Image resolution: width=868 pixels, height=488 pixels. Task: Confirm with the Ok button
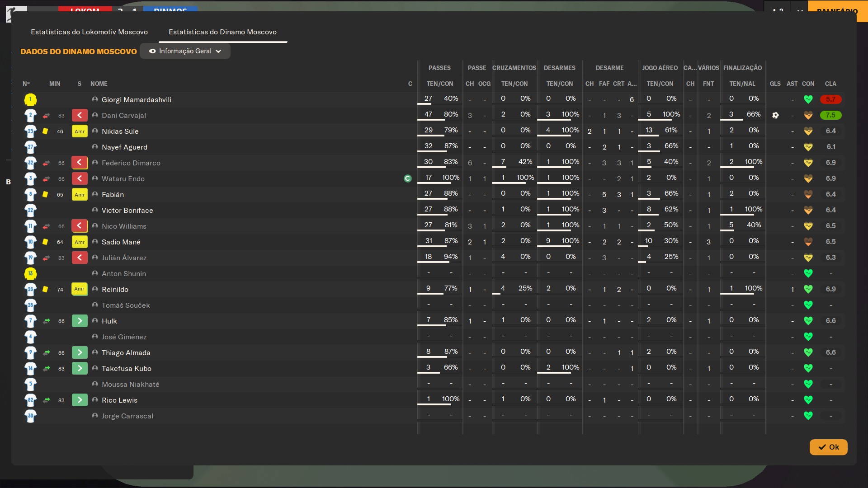[828, 447]
